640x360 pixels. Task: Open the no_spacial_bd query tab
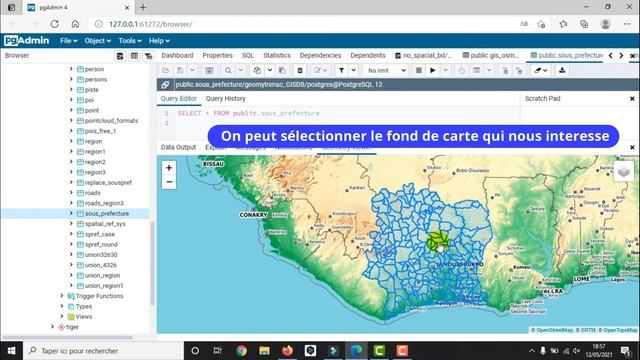pyautogui.click(x=424, y=56)
